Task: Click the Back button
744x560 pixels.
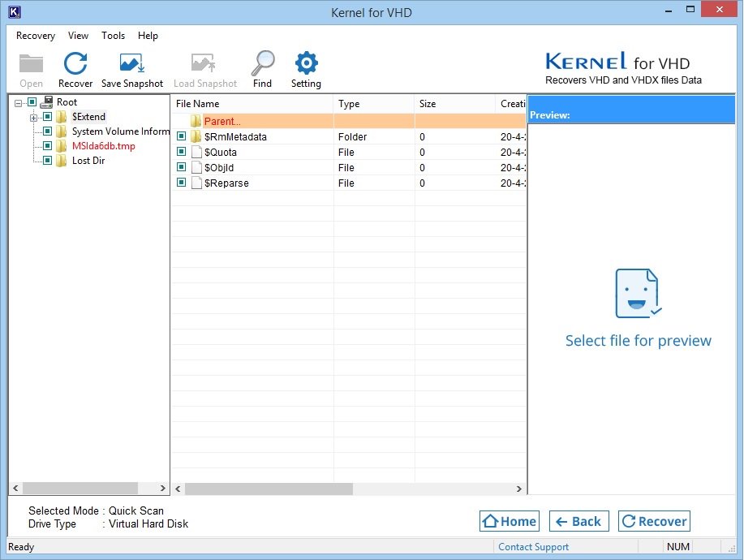Action: click(578, 521)
